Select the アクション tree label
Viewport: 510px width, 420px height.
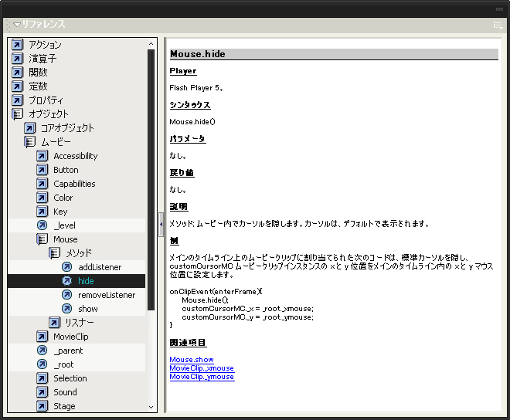click(x=45, y=45)
